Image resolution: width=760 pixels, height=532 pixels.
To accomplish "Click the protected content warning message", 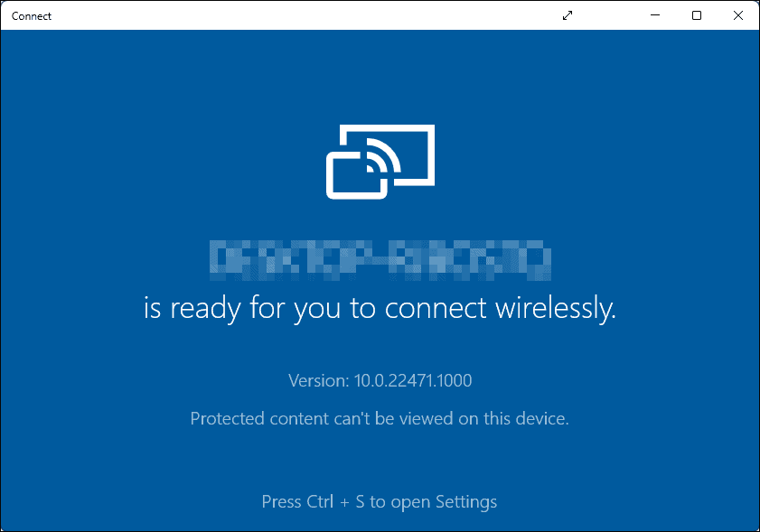I will [x=380, y=418].
